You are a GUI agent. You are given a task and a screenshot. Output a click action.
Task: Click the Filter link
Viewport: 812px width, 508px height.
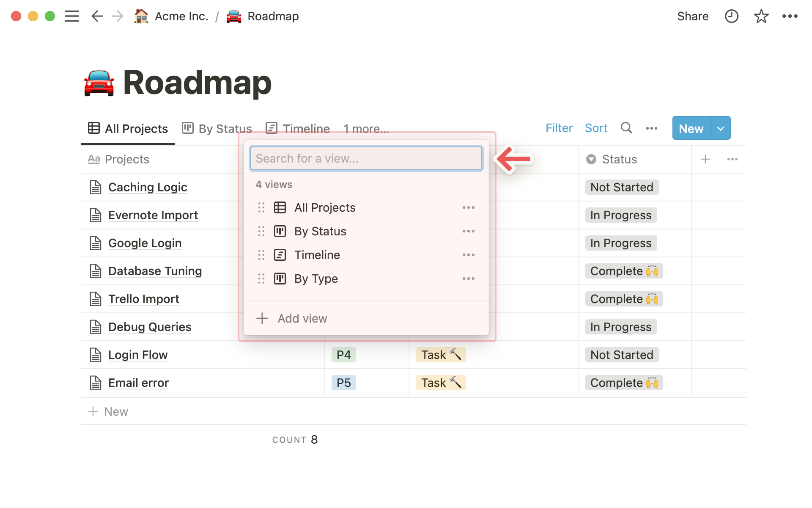click(559, 128)
